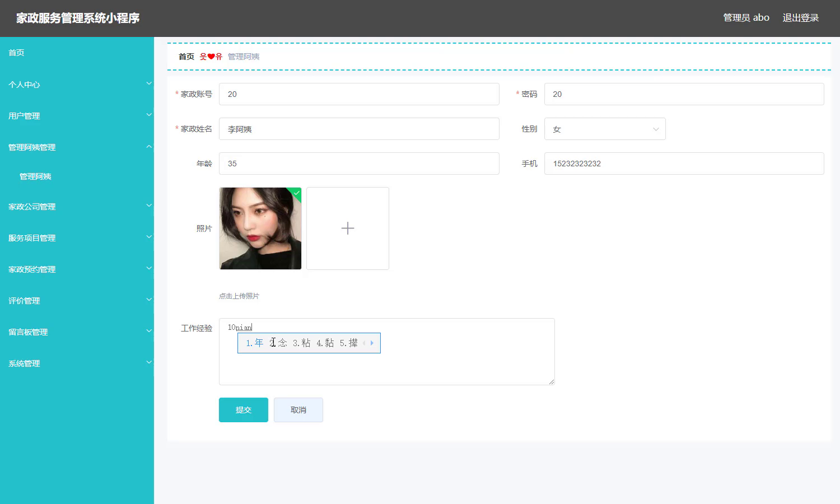Choose IME candidate 4.黏

pyautogui.click(x=325, y=343)
